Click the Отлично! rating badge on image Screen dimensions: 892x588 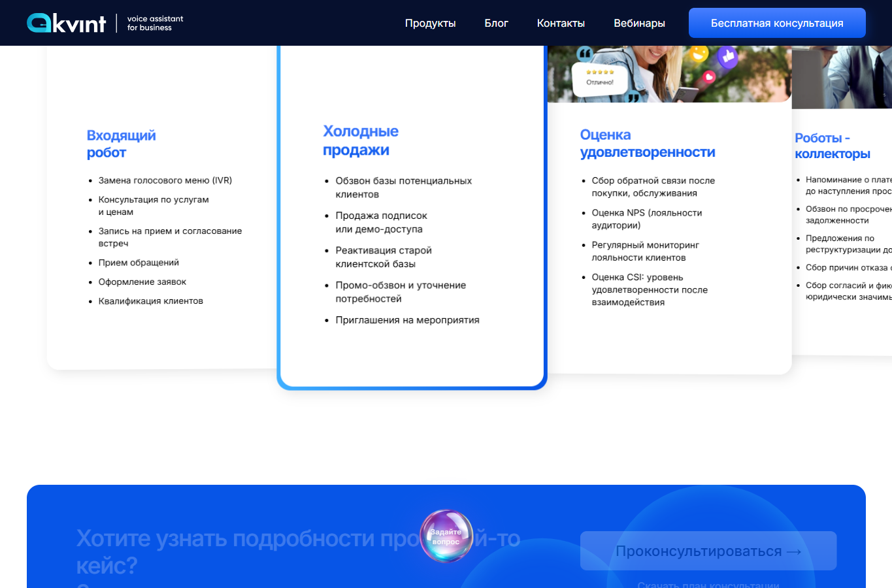point(600,78)
